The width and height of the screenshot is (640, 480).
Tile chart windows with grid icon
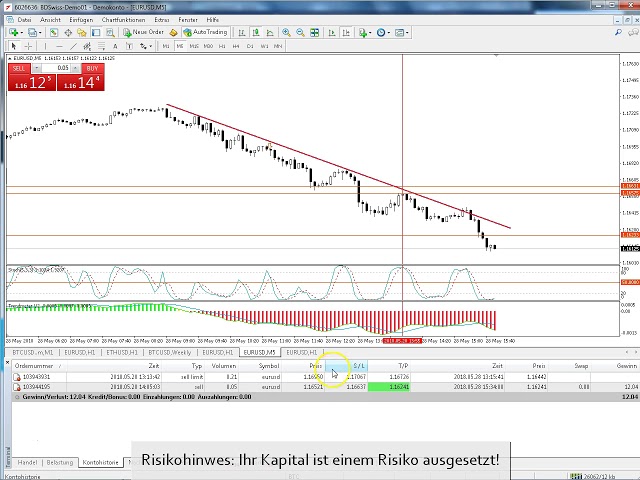[314, 32]
